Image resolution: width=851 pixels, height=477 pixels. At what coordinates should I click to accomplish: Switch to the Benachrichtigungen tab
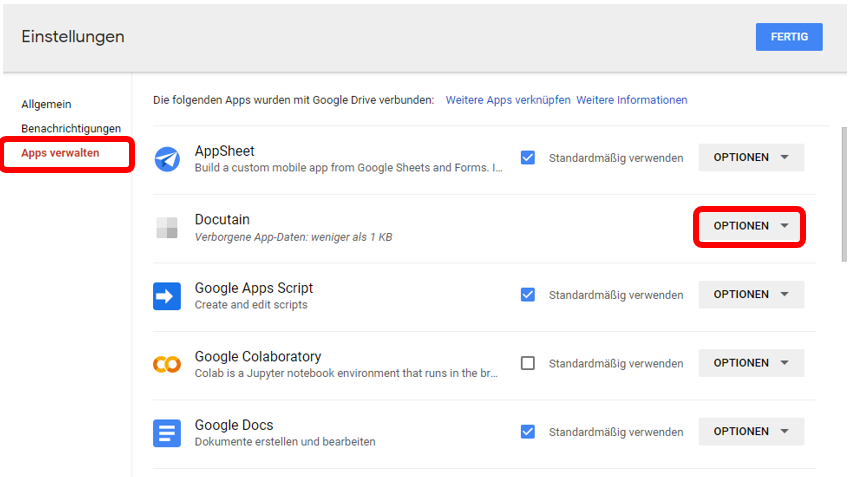pyautogui.click(x=71, y=129)
